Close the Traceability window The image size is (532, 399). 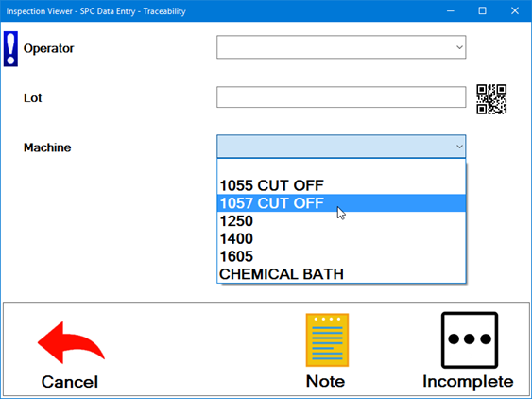[x=515, y=10]
